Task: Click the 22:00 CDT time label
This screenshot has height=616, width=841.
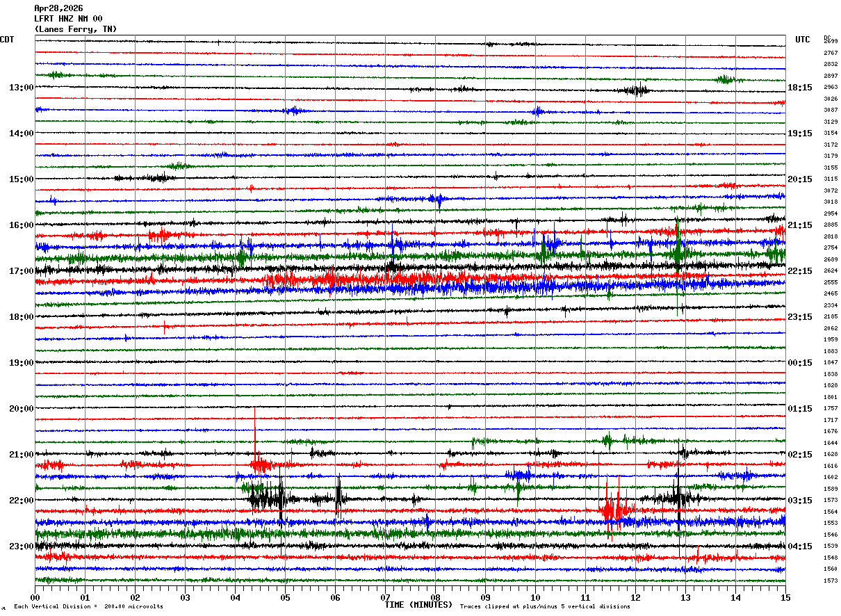Action: (22, 501)
